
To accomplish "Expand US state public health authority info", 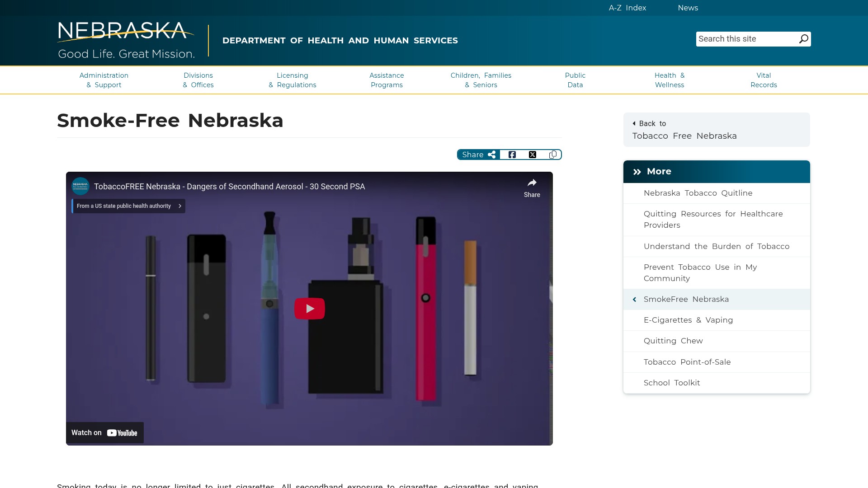I will (128, 206).
